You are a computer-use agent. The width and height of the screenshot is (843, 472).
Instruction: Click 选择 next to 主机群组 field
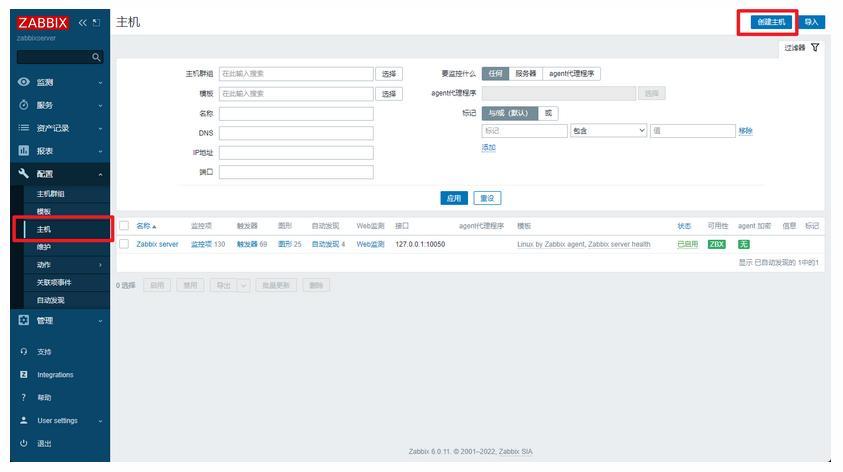389,74
